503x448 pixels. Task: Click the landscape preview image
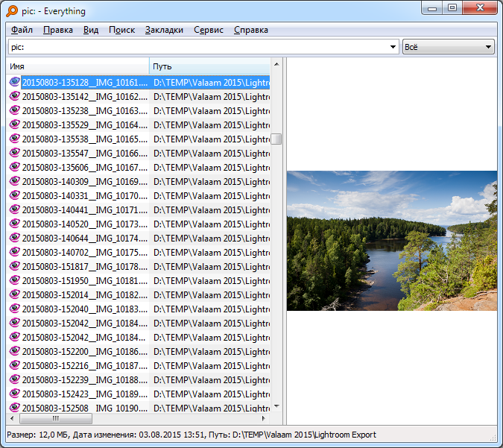392,241
